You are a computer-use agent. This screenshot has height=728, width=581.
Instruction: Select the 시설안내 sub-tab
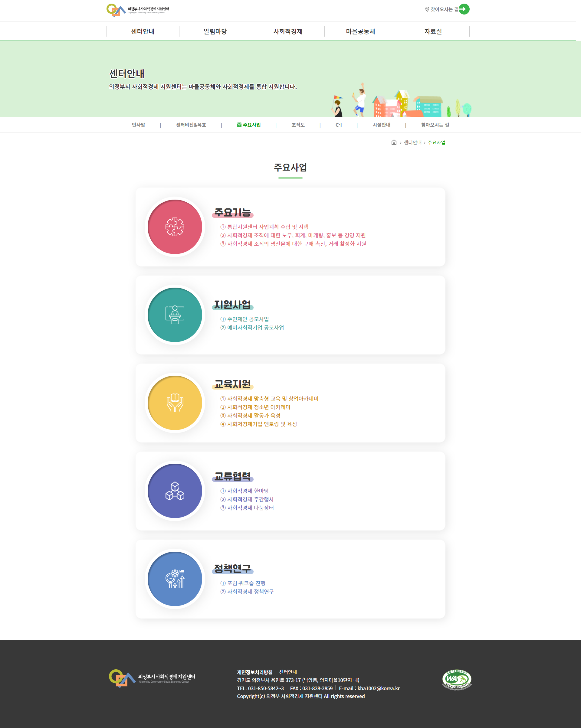click(381, 125)
